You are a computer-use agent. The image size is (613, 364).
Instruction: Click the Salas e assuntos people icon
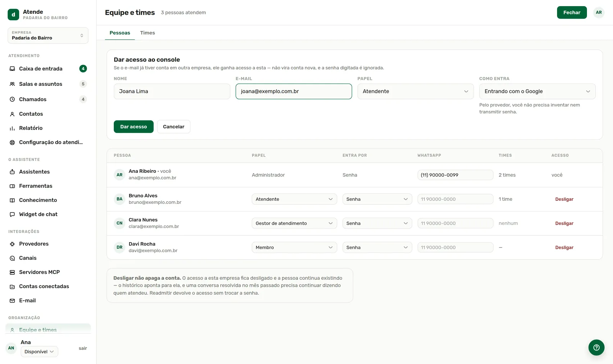click(12, 84)
